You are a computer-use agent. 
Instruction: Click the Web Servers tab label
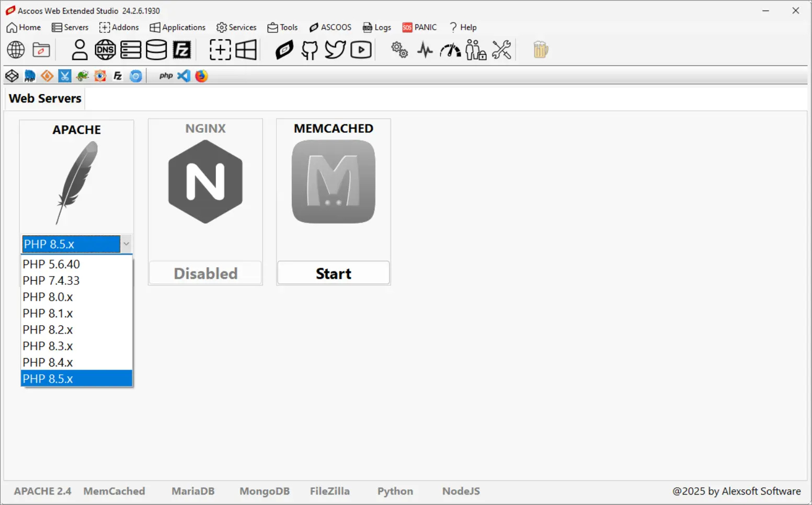(x=45, y=98)
